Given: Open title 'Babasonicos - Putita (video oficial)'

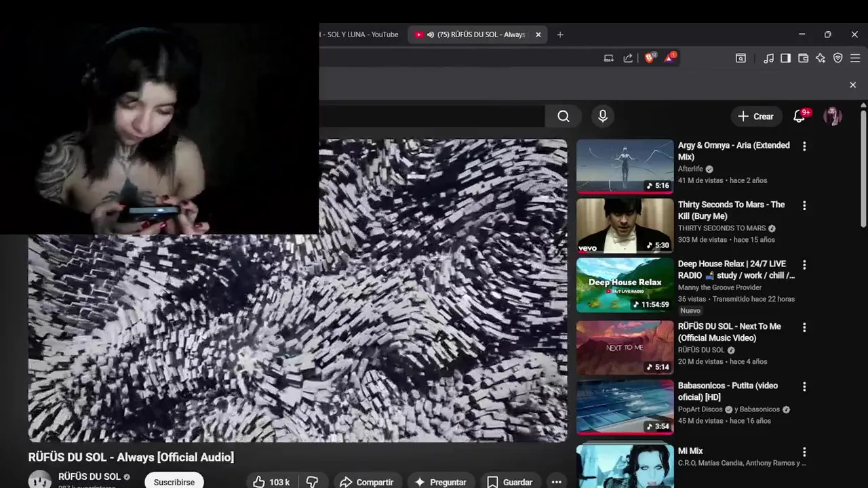Looking at the screenshot, I should pyautogui.click(x=726, y=391).
